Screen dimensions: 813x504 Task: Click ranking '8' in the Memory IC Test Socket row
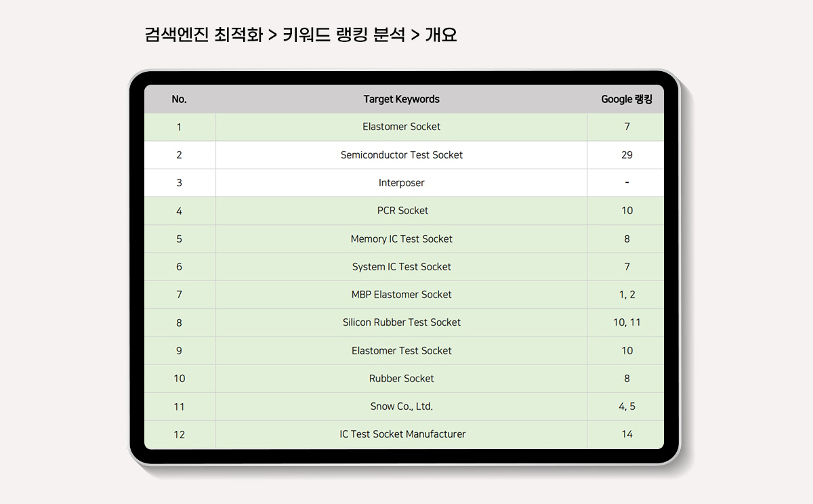(627, 239)
